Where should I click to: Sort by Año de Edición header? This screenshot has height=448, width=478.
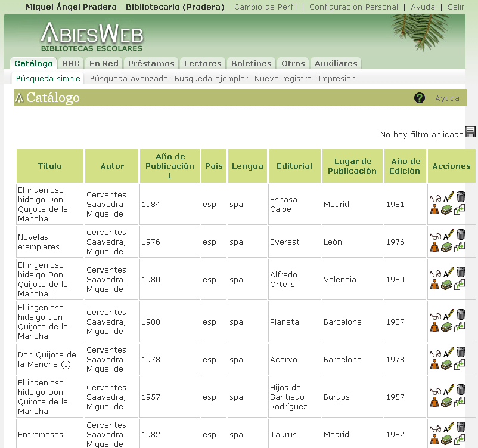coord(405,166)
